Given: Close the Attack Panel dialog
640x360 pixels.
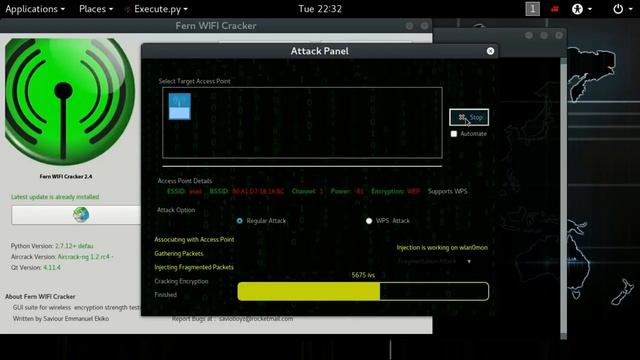Looking at the screenshot, I should [490, 51].
